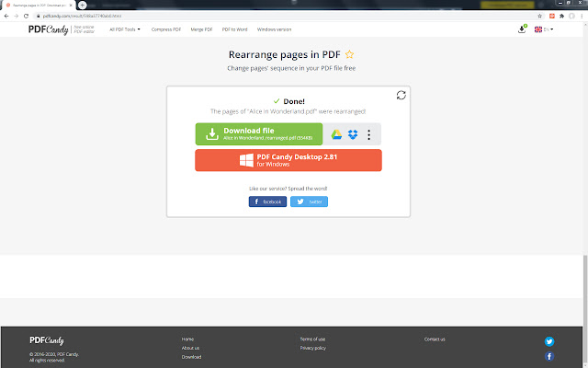
Task: Click the footer Twitter round icon
Action: 549,341
